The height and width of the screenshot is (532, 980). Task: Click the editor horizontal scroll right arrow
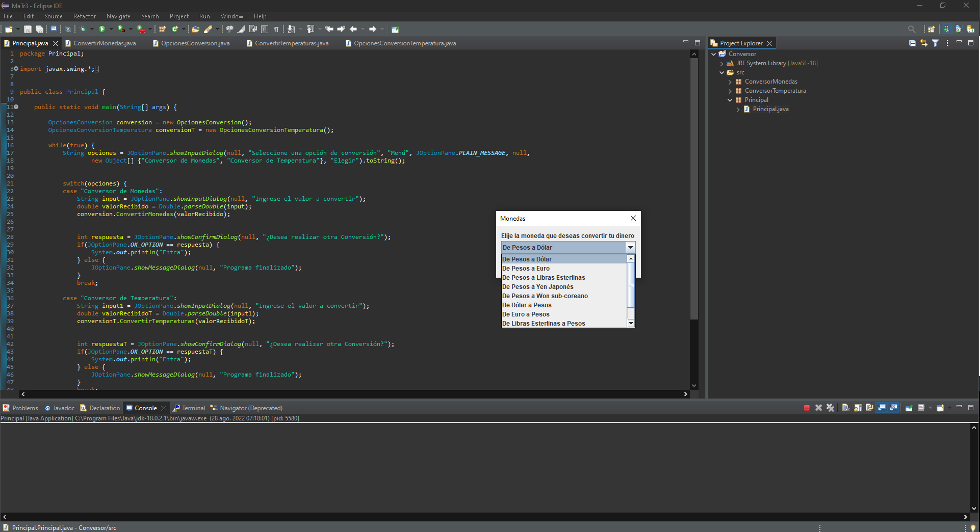click(x=685, y=394)
